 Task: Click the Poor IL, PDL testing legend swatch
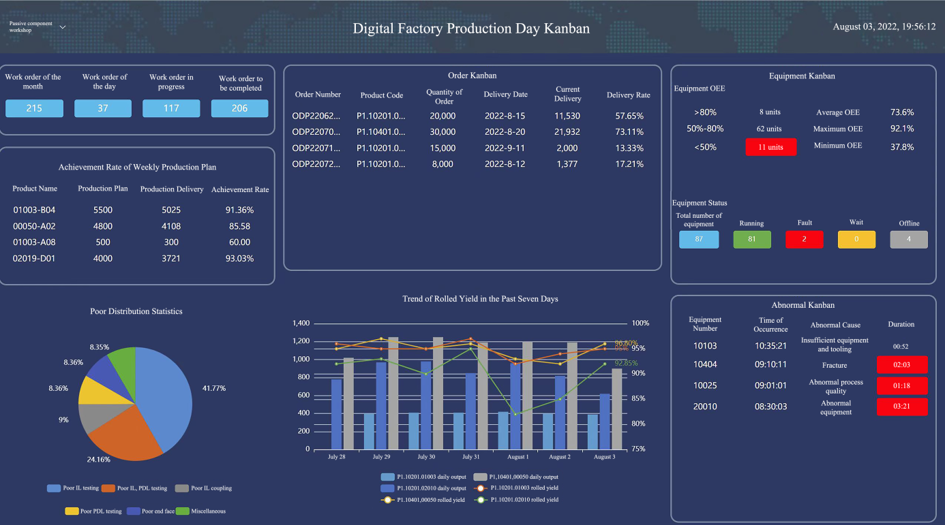pos(109,488)
